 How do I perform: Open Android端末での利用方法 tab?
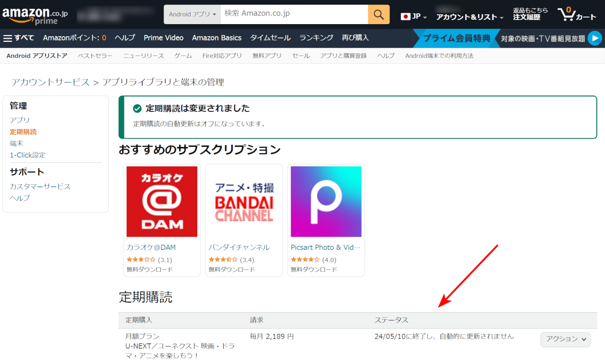(439, 56)
